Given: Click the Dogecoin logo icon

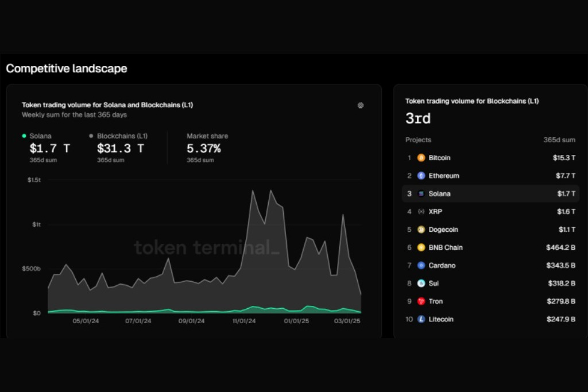Looking at the screenshot, I should point(421,230).
